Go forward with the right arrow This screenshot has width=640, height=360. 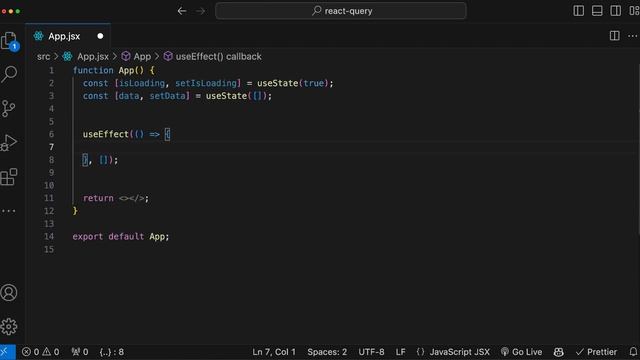(200, 11)
